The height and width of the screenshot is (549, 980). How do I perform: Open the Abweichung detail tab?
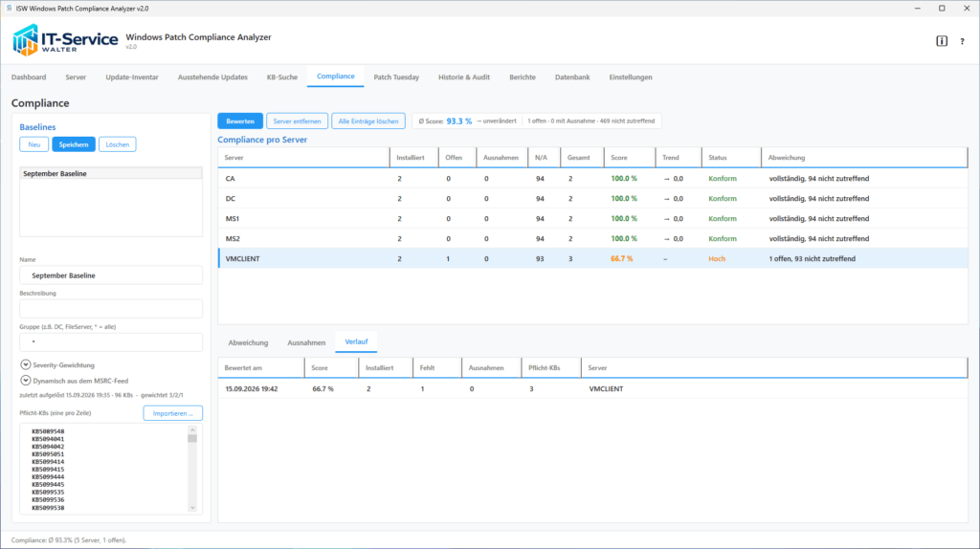tap(248, 343)
